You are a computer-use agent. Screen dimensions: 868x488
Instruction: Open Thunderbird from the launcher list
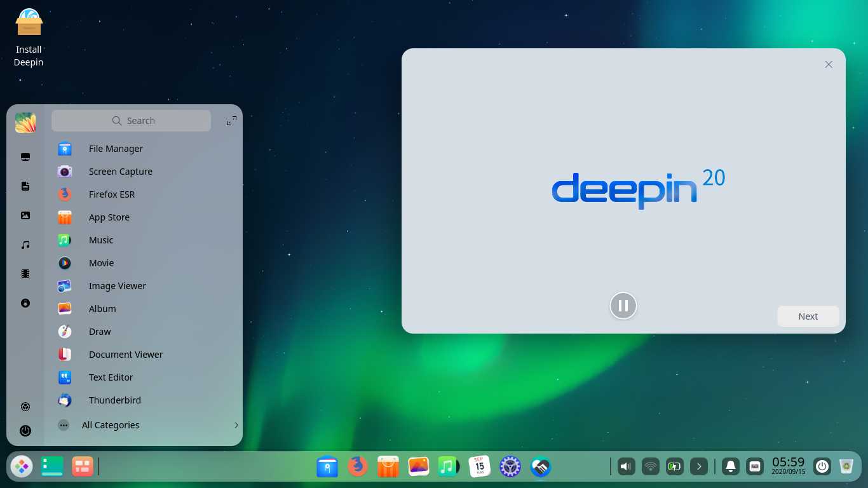tap(114, 400)
